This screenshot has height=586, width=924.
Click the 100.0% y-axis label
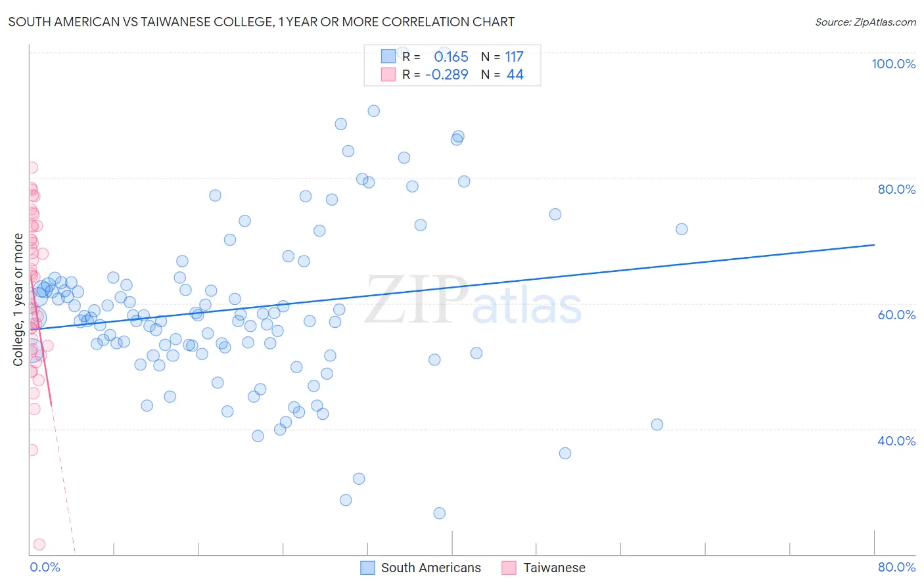point(893,64)
